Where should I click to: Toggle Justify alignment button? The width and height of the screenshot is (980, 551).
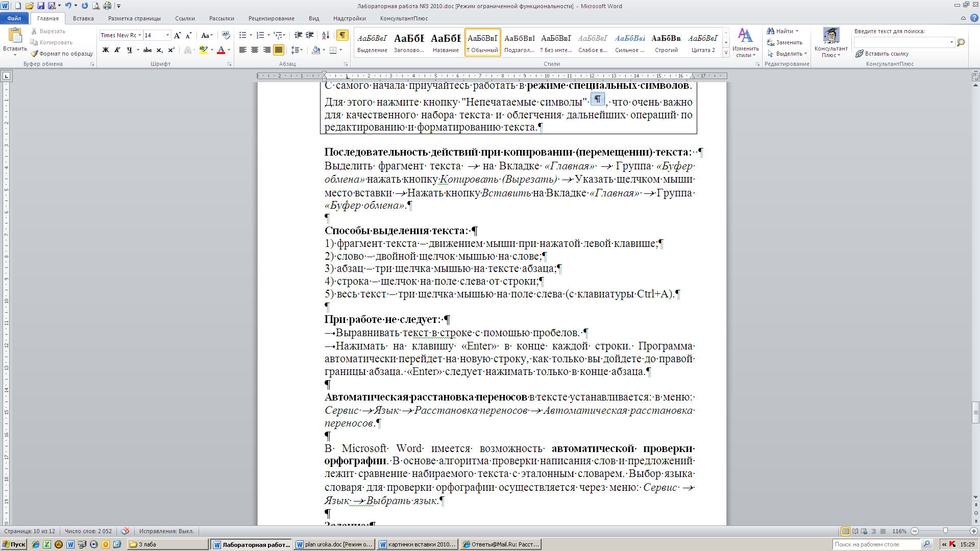click(x=278, y=50)
